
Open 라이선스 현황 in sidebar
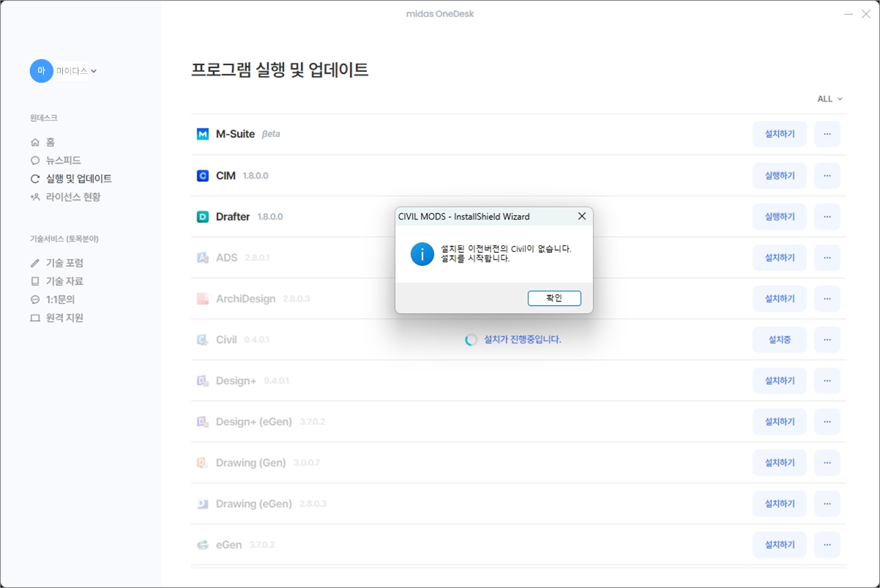(x=65, y=197)
